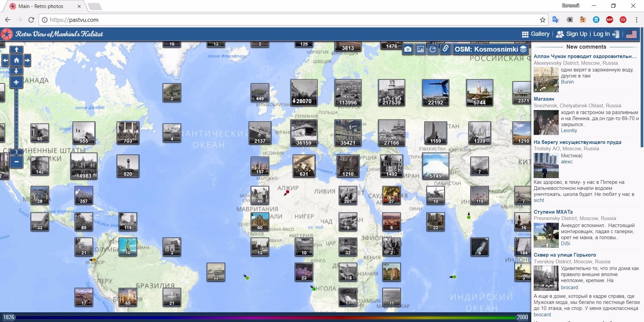Open user DiSi's profile link
The image size is (644, 322).
pos(566,244)
